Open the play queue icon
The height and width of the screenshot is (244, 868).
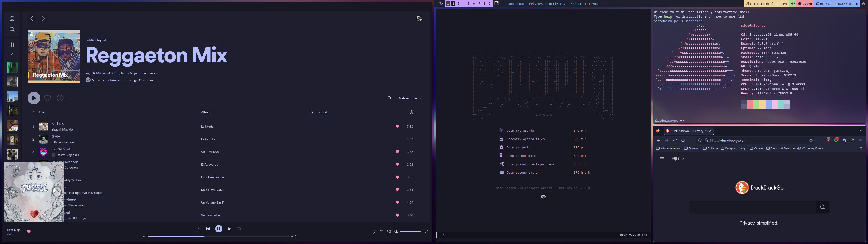point(382,232)
